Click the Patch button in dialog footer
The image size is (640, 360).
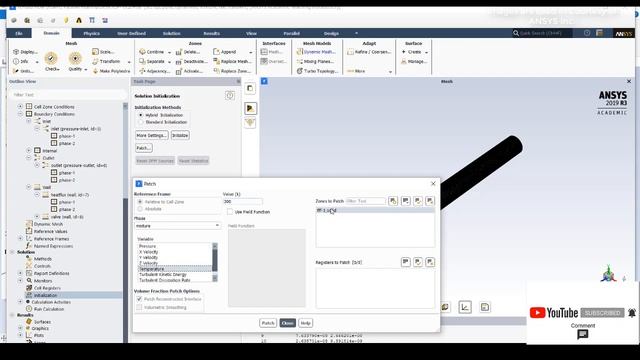coord(268,323)
